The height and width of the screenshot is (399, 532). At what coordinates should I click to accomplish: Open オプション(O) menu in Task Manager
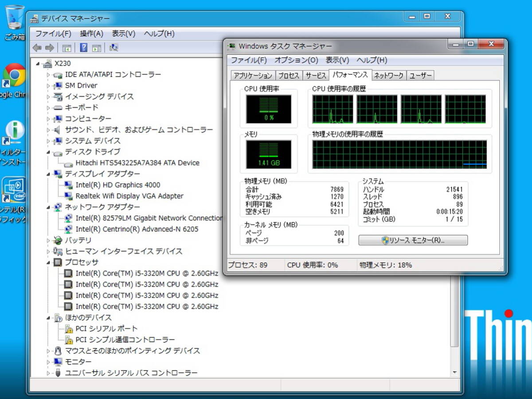296,60
